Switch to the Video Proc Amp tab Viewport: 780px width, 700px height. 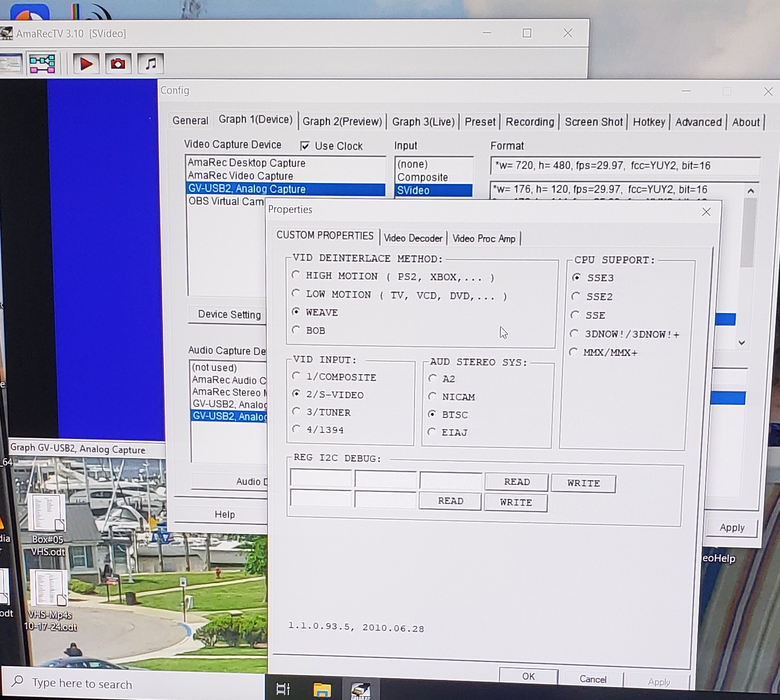[x=484, y=238]
